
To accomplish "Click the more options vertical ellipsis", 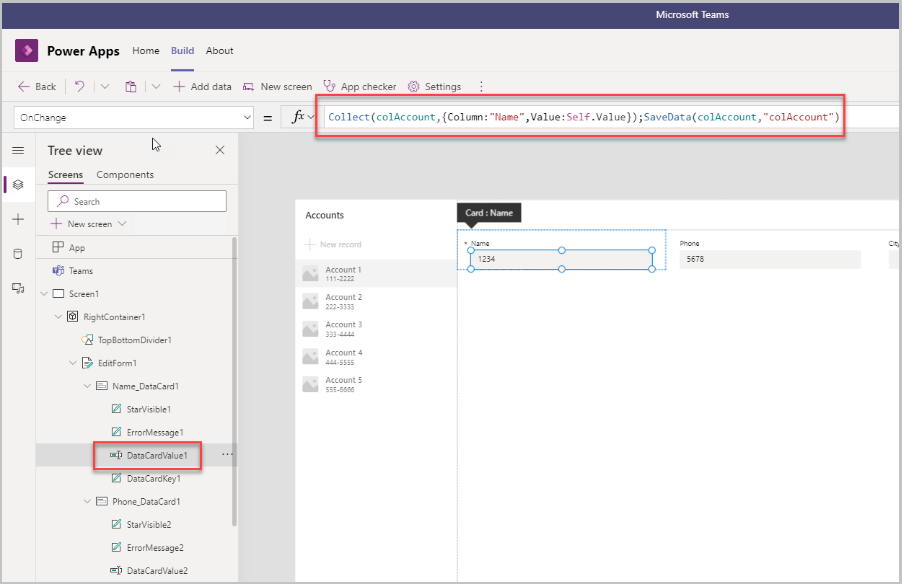I will pos(481,86).
